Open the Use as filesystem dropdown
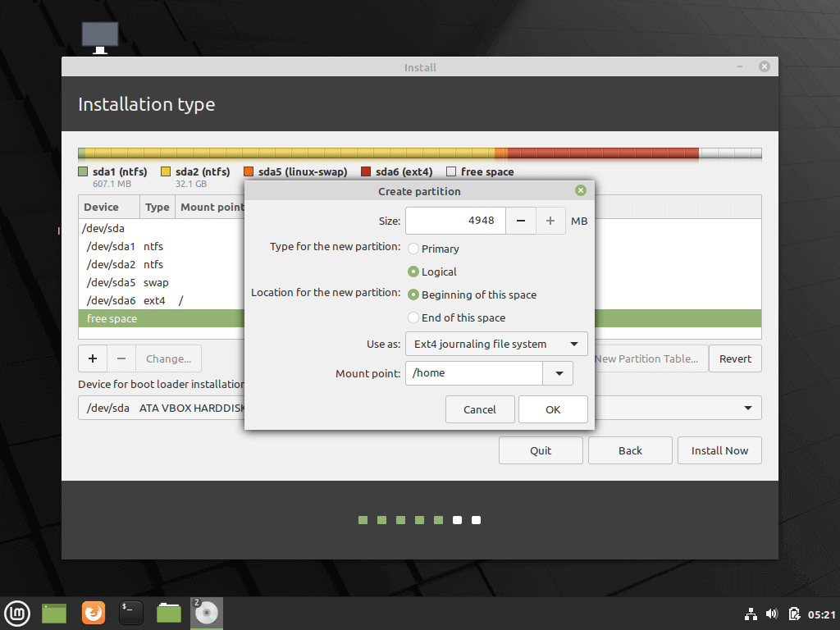This screenshot has width=840, height=630. click(496, 344)
